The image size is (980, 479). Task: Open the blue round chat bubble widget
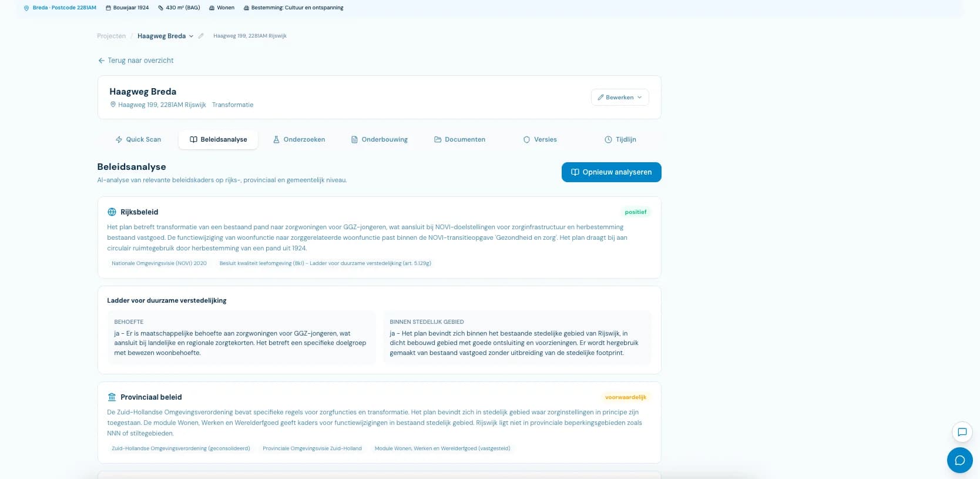point(960,460)
